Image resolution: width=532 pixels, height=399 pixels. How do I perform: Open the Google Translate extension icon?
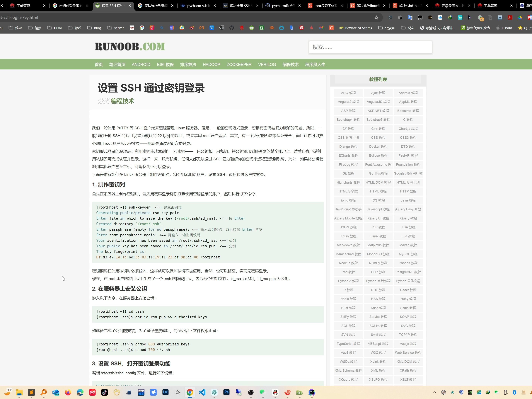click(x=410, y=17)
